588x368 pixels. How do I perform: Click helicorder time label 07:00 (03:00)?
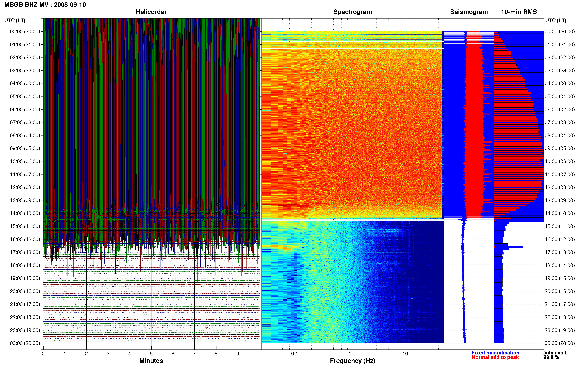25,122
